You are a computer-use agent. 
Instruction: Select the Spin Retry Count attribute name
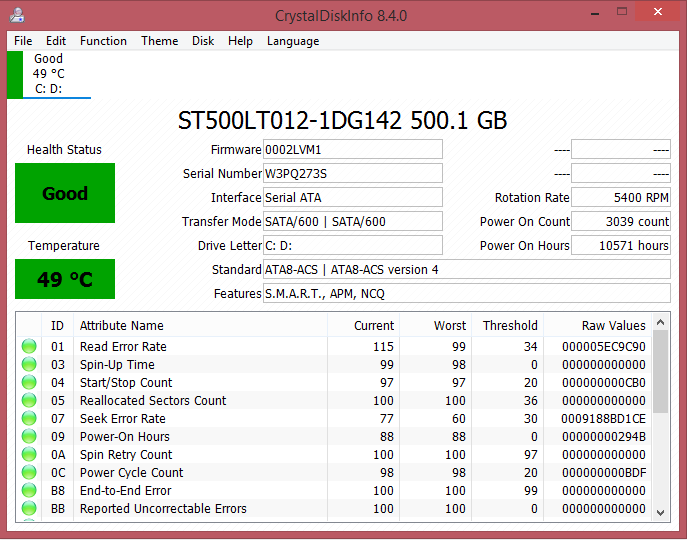(126, 454)
